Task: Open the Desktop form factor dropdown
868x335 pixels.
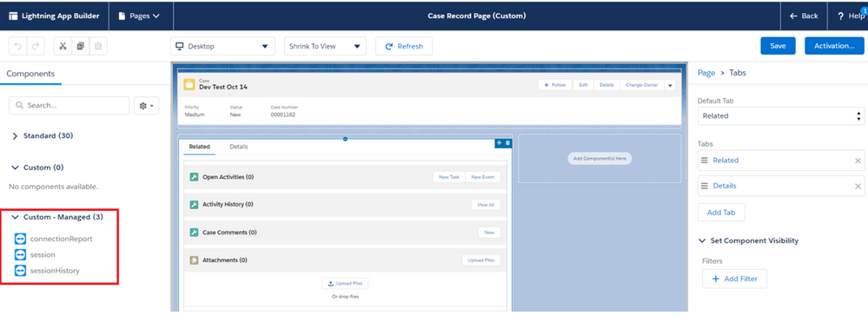Action: click(x=222, y=47)
